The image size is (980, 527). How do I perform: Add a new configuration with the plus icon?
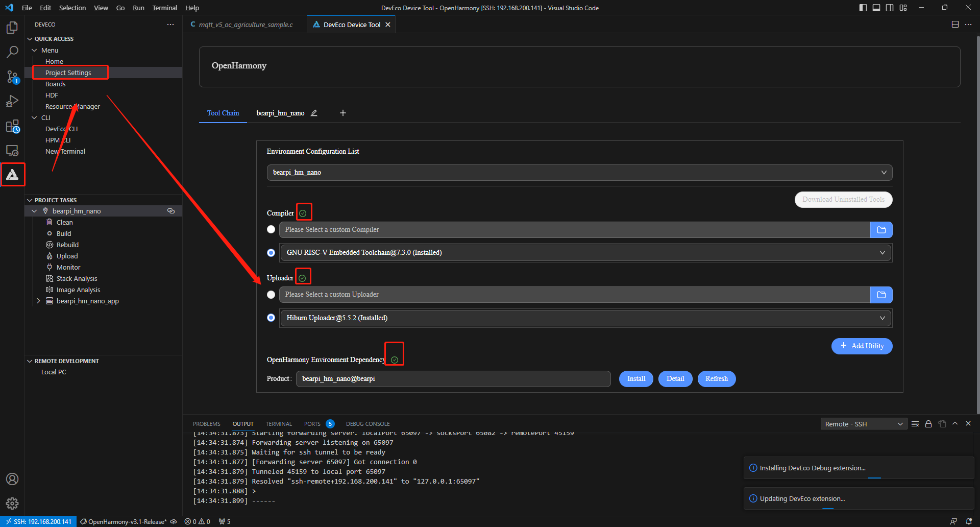click(x=343, y=113)
